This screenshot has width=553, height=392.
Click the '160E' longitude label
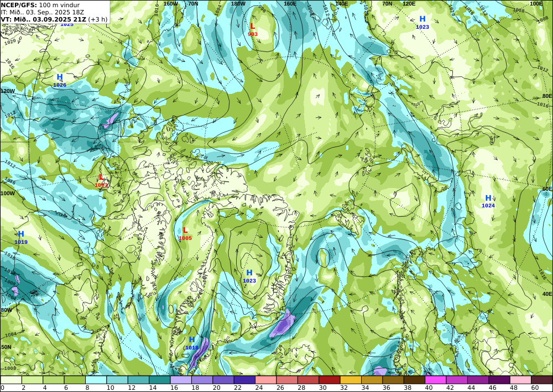point(290,3)
